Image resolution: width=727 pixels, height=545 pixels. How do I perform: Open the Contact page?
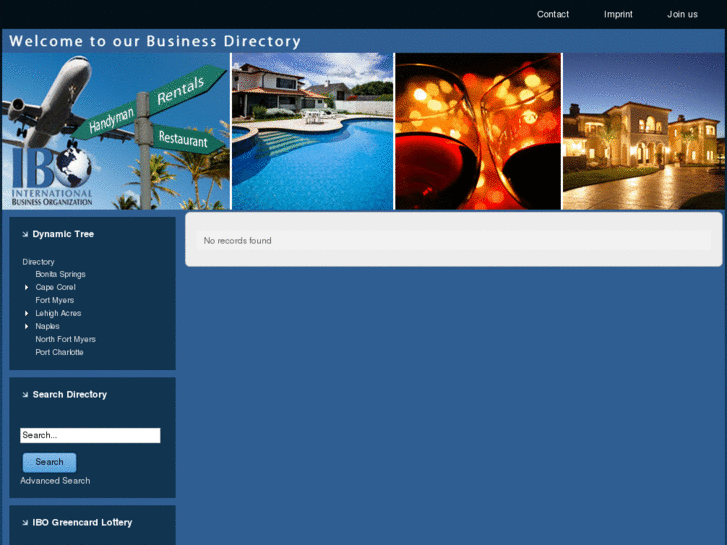(x=553, y=14)
